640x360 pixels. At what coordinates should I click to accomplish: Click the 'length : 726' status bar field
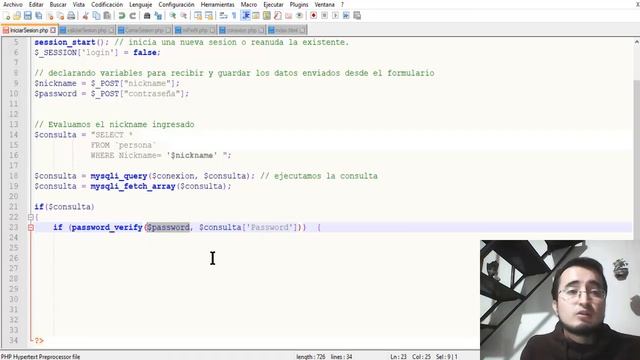(311, 356)
